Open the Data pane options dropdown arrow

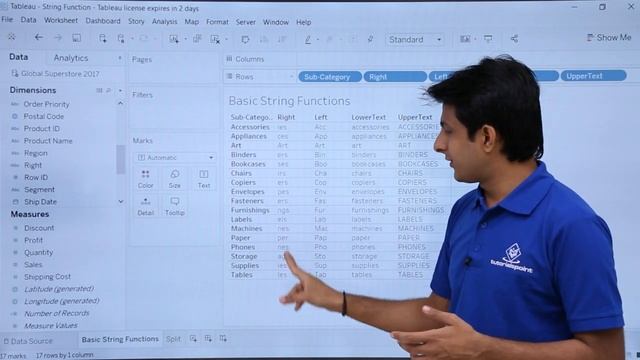(120, 58)
